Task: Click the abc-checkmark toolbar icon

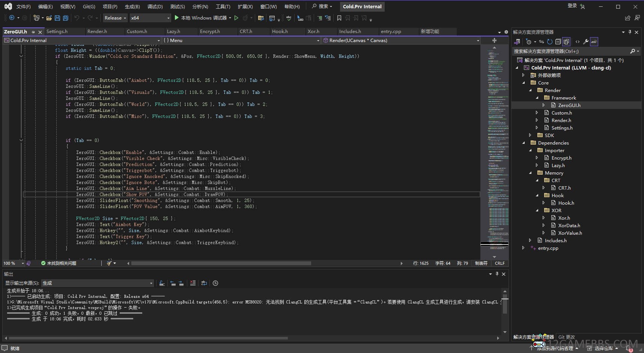Action: click(289, 18)
